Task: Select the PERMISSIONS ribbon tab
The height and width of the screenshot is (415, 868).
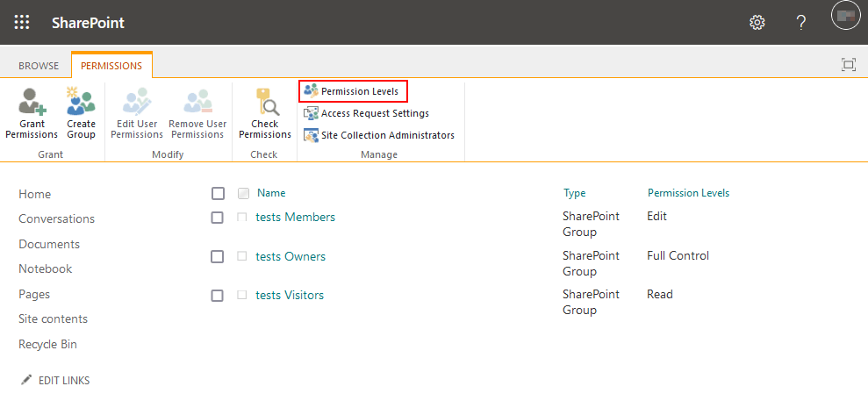Action: click(x=111, y=66)
